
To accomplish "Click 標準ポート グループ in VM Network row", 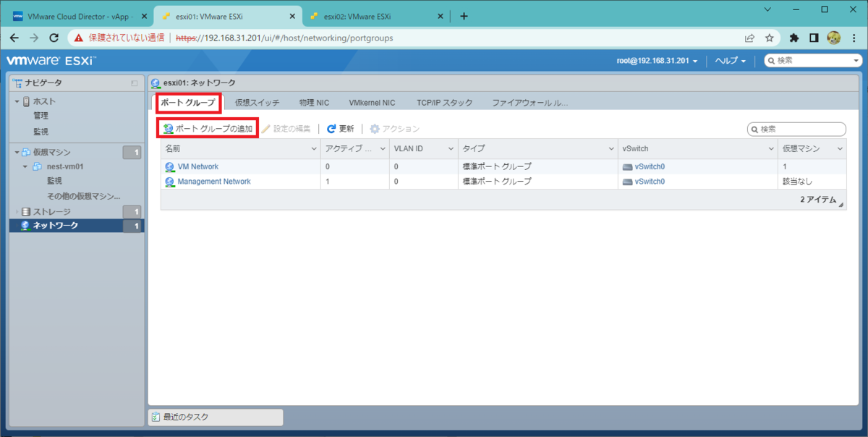I will click(496, 166).
